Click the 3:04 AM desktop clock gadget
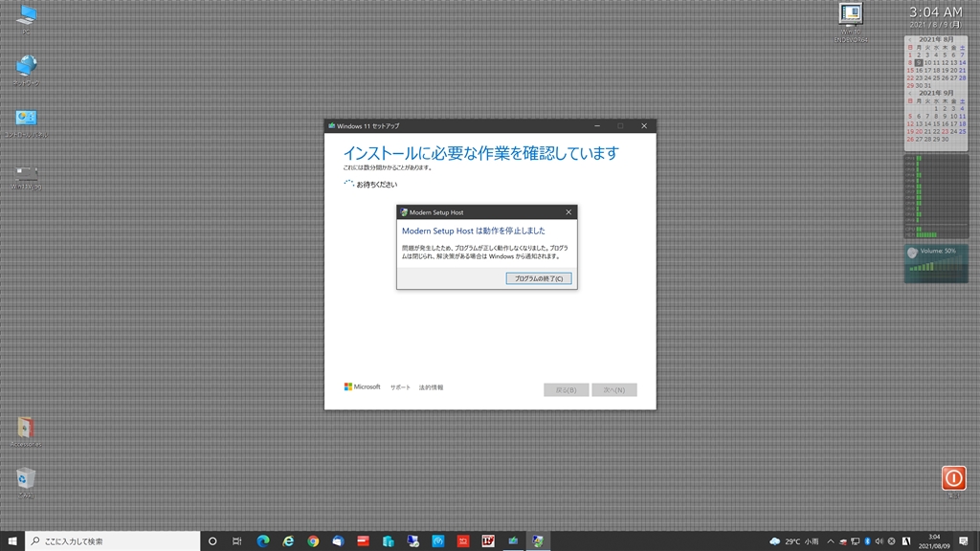 click(x=936, y=12)
